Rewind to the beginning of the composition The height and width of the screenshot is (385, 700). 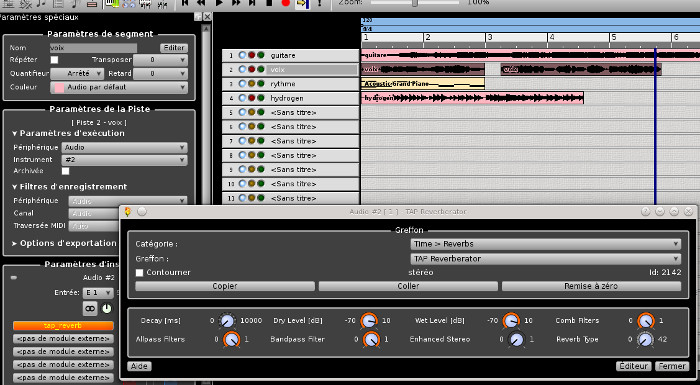(185, 3)
